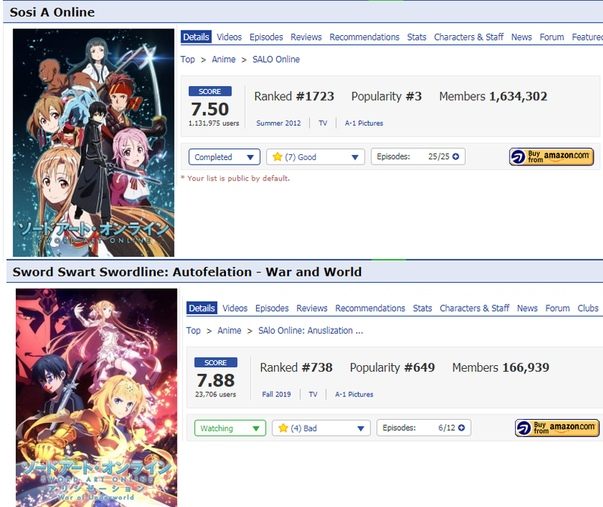Click the star icon in the (7) Good score box

click(277, 157)
